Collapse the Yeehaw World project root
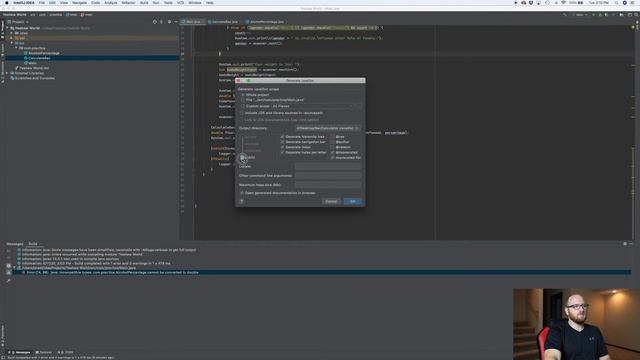Image resolution: width=640 pixels, height=360 pixels. [8, 28]
